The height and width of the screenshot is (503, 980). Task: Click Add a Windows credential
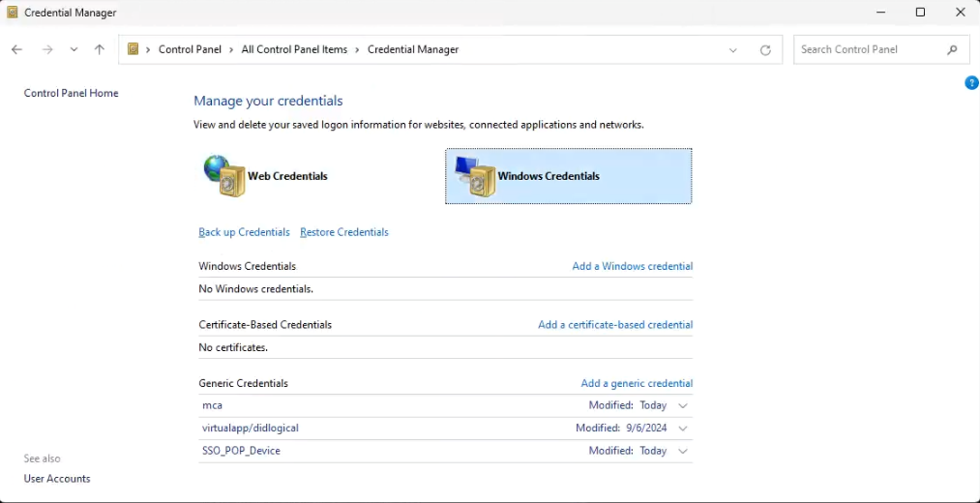[x=633, y=266]
